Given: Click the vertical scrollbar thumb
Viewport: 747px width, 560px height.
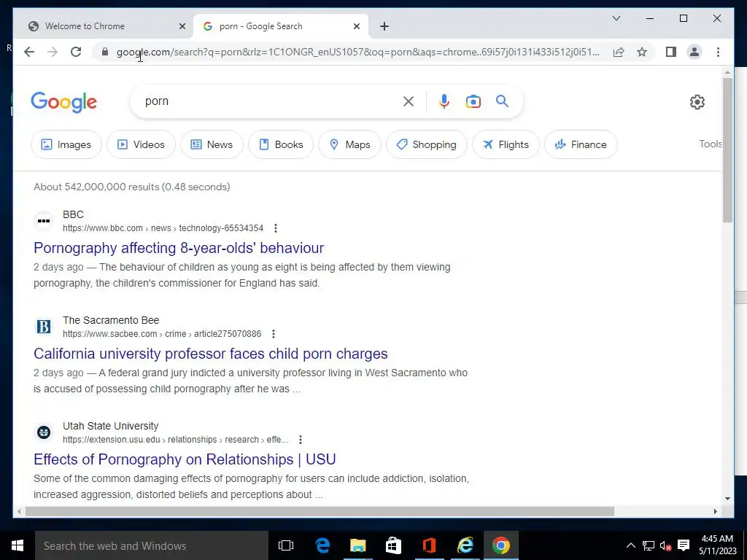Looking at the screenshot, I should click(727, 150).
